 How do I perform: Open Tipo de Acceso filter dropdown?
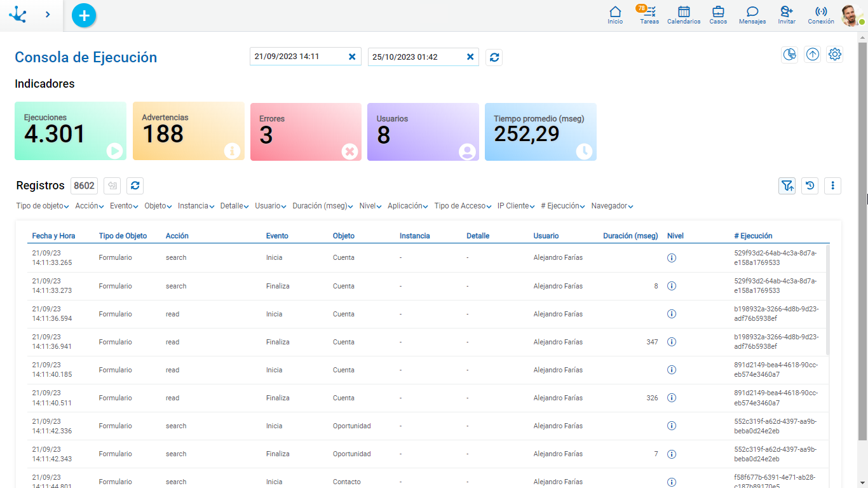coord(463,206)
